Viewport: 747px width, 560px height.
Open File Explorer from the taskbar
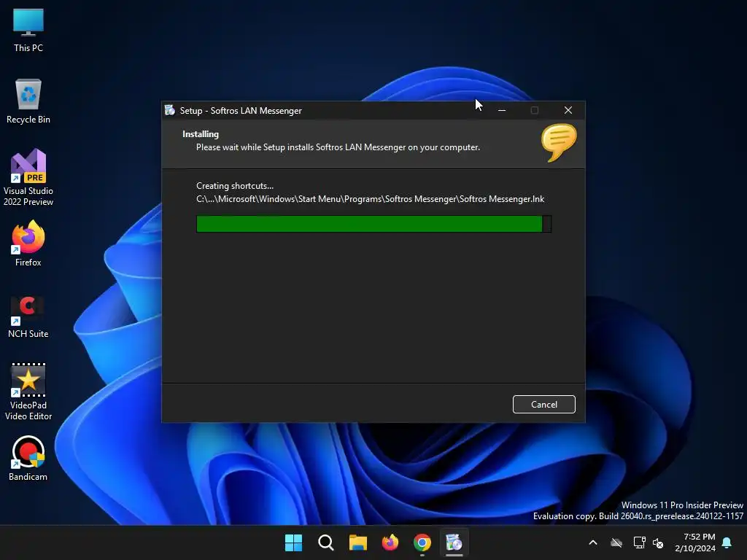pyautogui.click(x=357, y=542)
